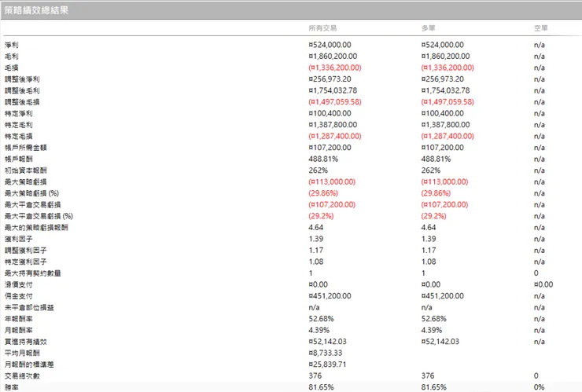
Task: Click the 策略績效總結果 panel header
Action: point(291,10)
